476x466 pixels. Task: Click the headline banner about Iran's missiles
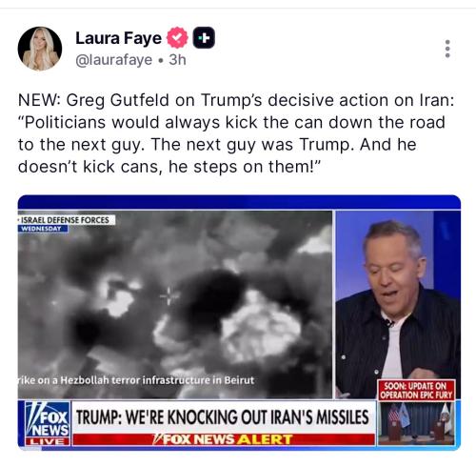[x=223, y=416]
